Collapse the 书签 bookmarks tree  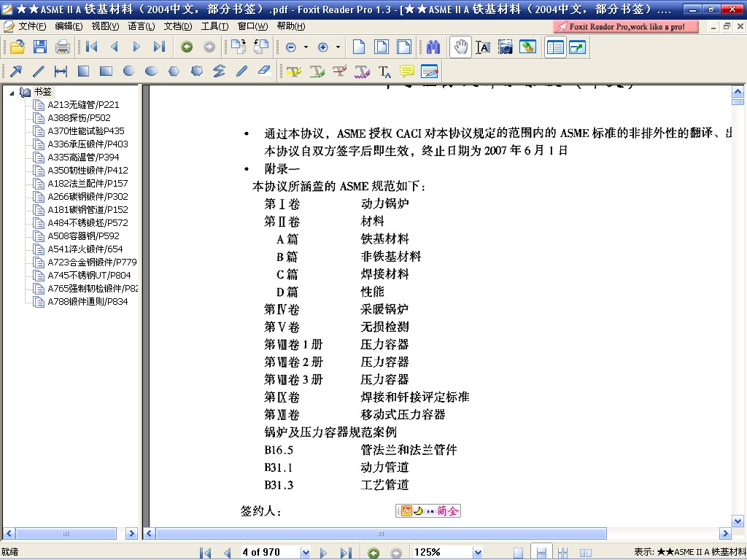pyautogui.click(x=12, y=93)
